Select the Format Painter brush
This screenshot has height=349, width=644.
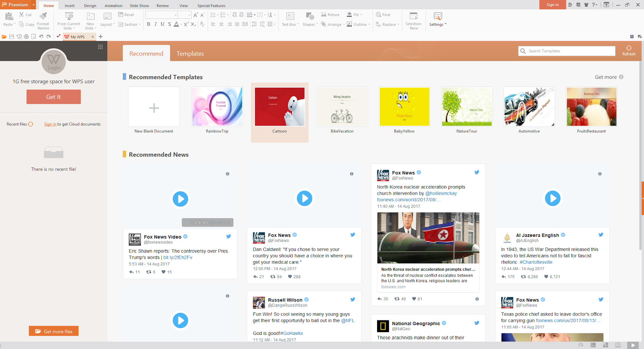[43, 16]
